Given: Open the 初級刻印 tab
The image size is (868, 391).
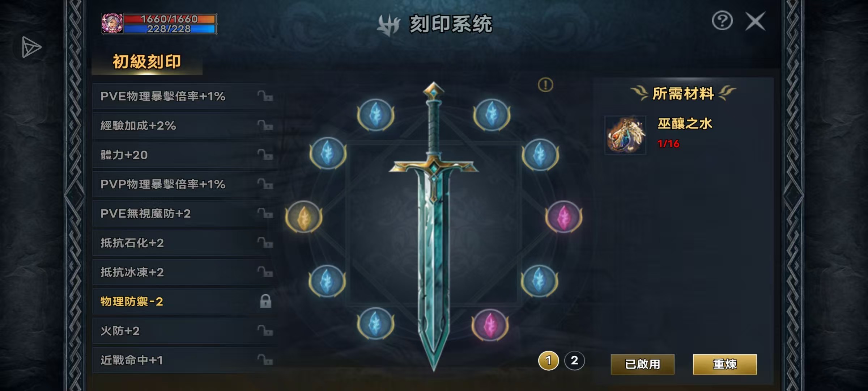Looking at the screenshot, I should (x=147, y=62).
